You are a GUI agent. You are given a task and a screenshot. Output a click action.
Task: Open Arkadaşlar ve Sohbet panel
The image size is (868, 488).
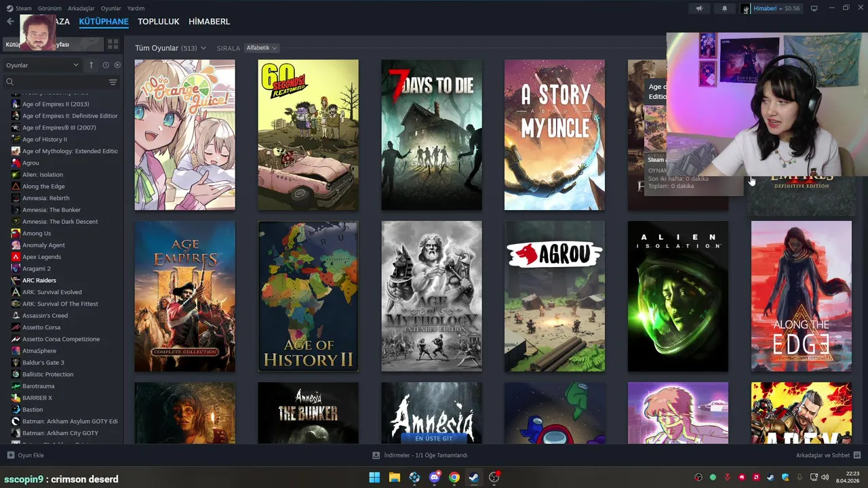pos(828,455)
